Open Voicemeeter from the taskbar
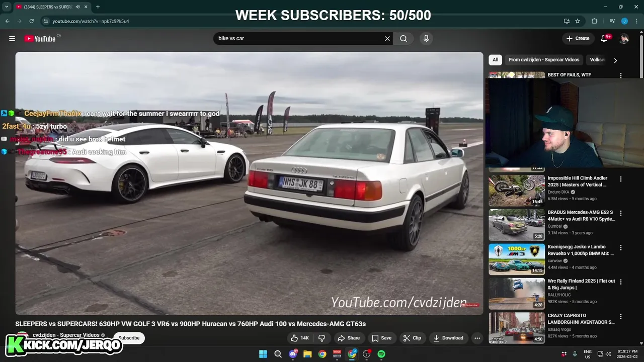The image size is (644, 362). tap(337, 354)
